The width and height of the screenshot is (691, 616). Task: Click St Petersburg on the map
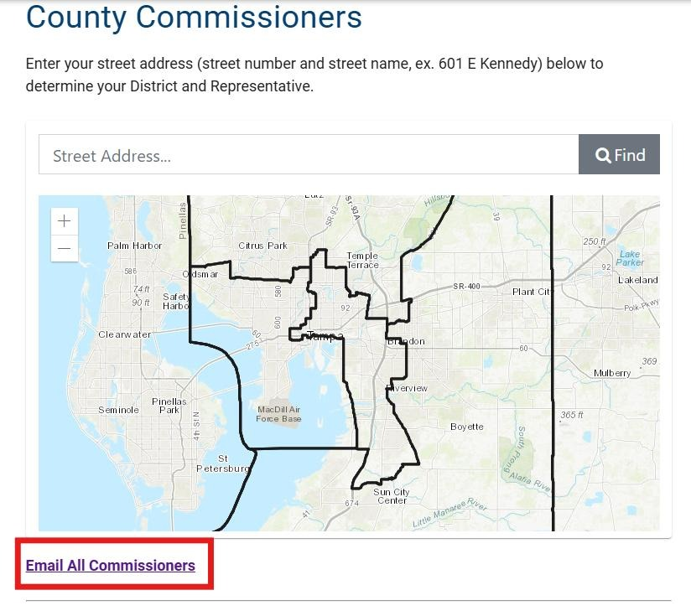pyautogui.click(x=223, y=463)
